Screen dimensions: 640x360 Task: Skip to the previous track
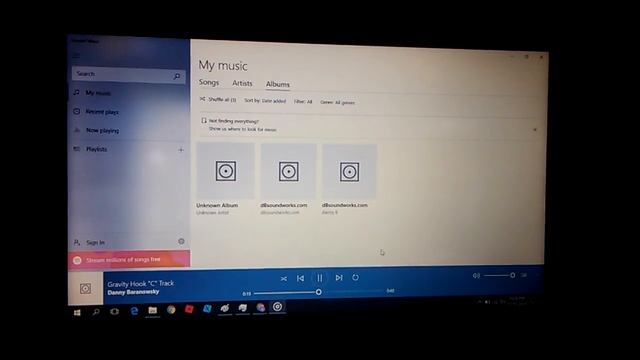tap(300, 278)
